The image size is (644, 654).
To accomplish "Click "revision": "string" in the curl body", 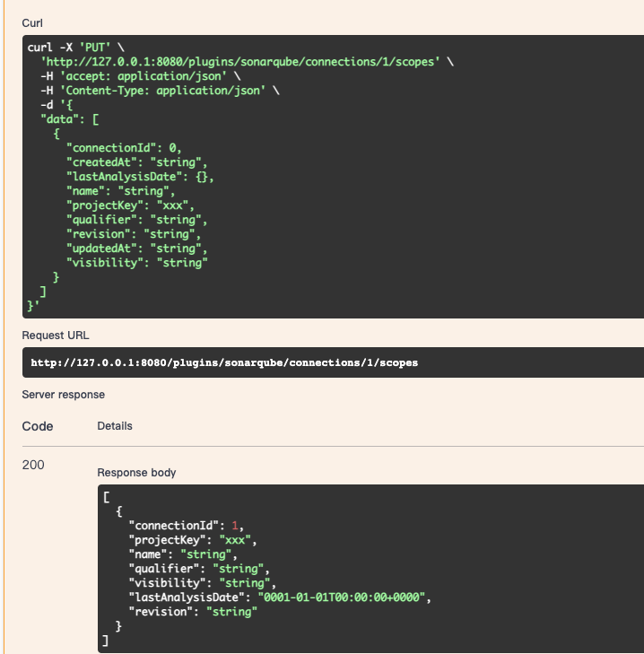I will pyautogui.click(x=134, y=234).
